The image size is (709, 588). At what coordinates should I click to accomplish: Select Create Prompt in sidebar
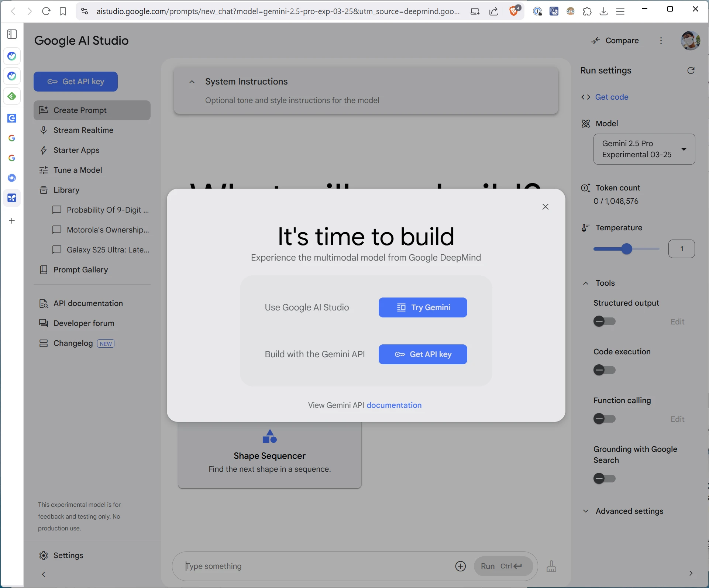tap(92, 110)
